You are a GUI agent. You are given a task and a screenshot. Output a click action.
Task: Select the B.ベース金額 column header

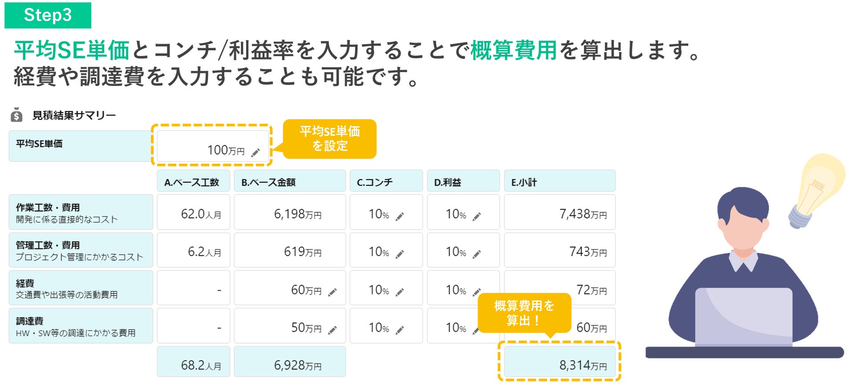[x=290, y=181]
